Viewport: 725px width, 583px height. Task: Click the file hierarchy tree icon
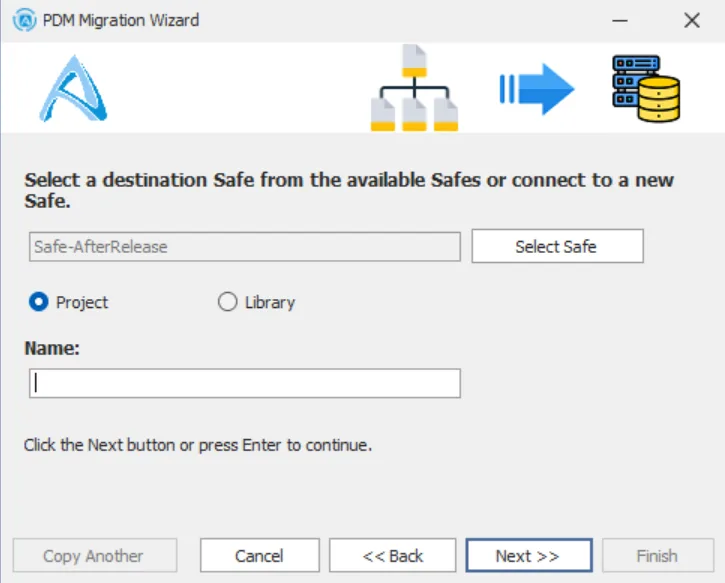(x=414, y=88)
